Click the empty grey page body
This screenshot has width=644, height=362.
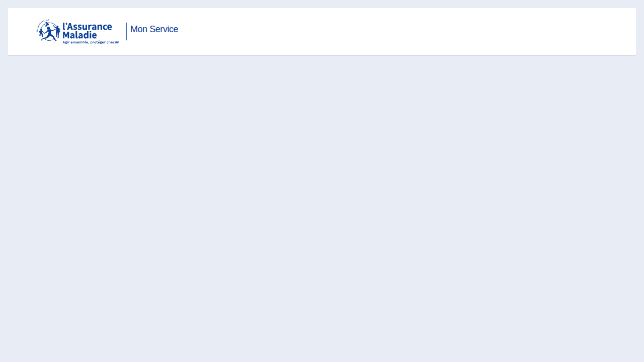point(322,209)
